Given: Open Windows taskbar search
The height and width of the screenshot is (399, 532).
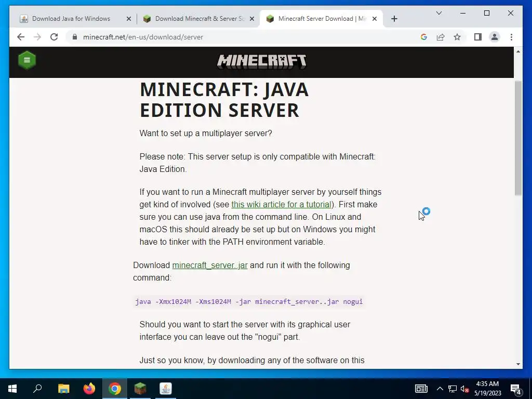Looking at the screenshot, I should (37, 389).
